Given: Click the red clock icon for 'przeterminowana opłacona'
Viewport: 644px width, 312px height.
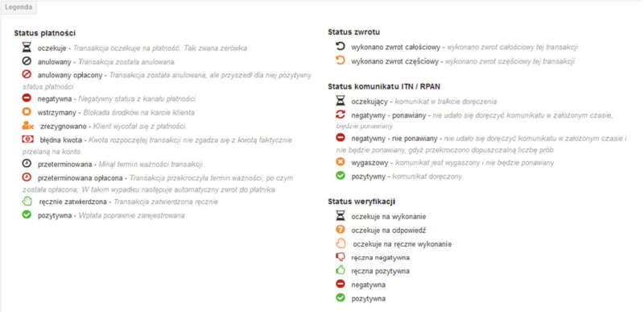Looking at the screenshot, I should [27, 177].
